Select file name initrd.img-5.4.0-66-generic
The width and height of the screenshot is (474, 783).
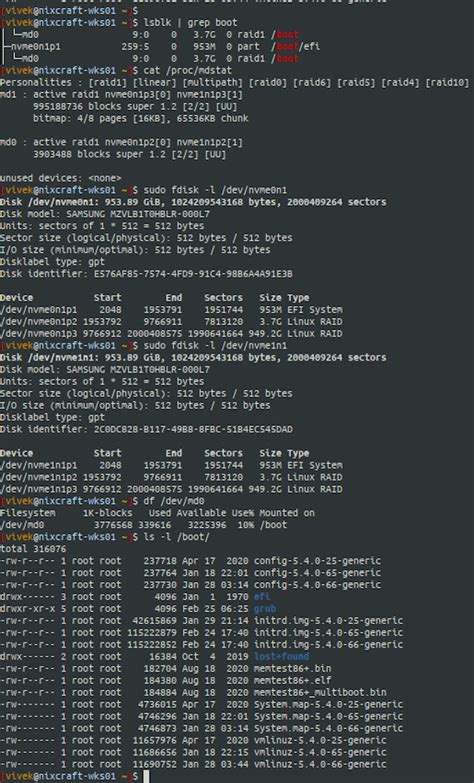click(328, 645)
